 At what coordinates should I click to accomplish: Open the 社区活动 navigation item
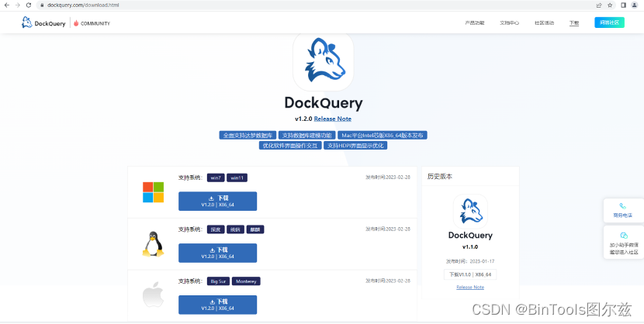pos(544,23)
